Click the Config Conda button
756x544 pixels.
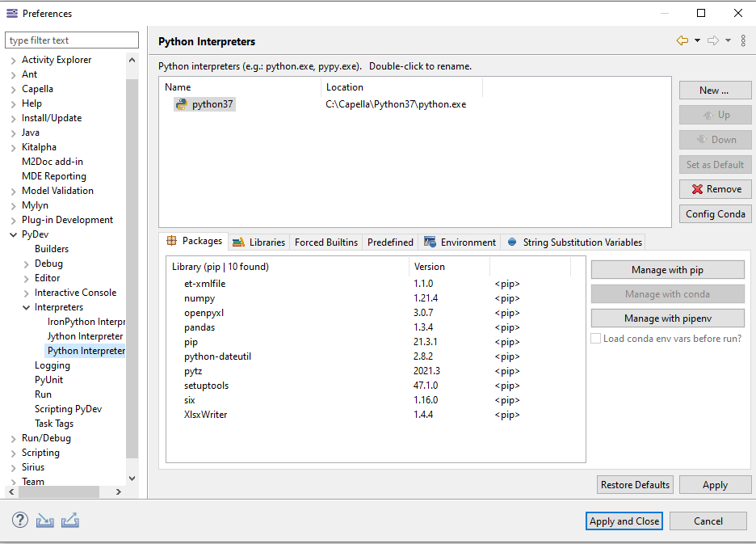(715, 213)
